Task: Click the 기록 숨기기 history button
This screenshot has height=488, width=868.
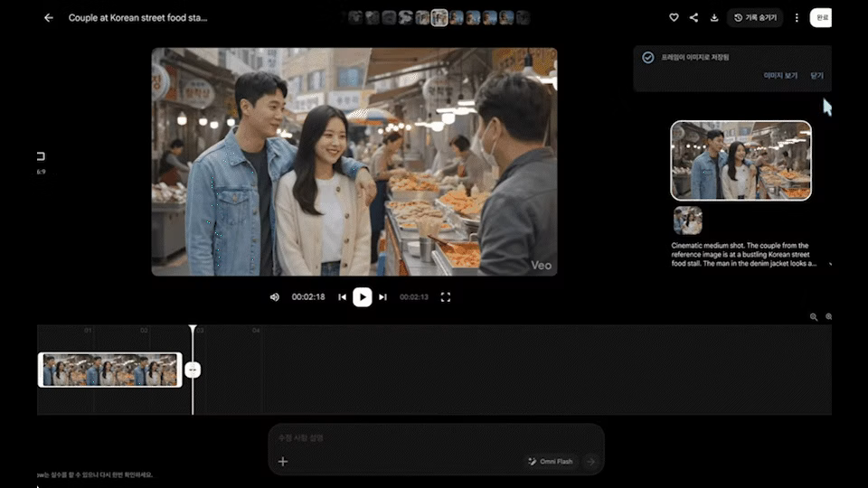Action: [x=755, y=18]
